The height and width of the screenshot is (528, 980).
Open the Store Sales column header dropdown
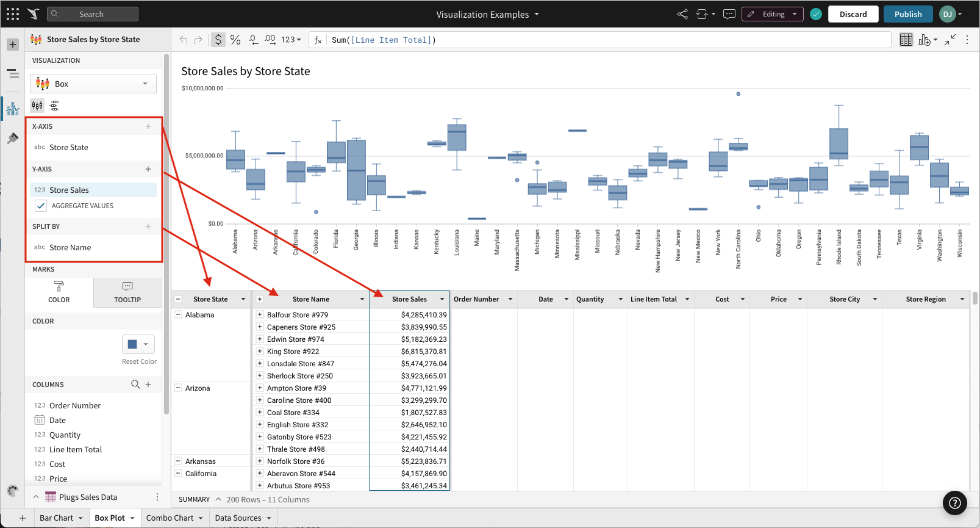442,299
